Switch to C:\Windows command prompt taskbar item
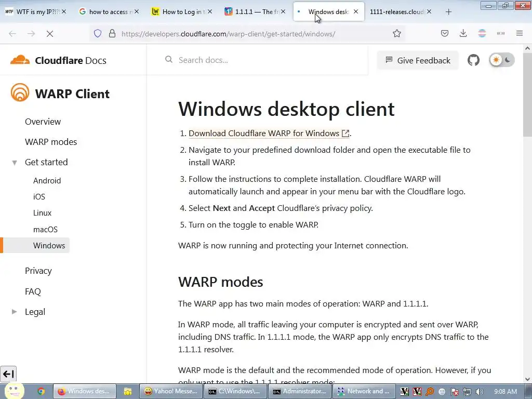Screen dimensions: 532x399 pos(235,391)
